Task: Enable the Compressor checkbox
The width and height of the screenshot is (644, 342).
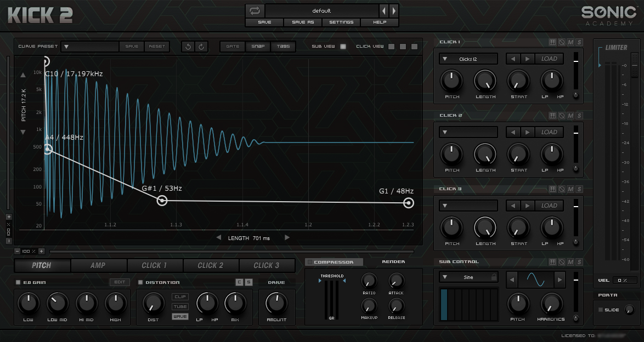Action: point(310,262)
